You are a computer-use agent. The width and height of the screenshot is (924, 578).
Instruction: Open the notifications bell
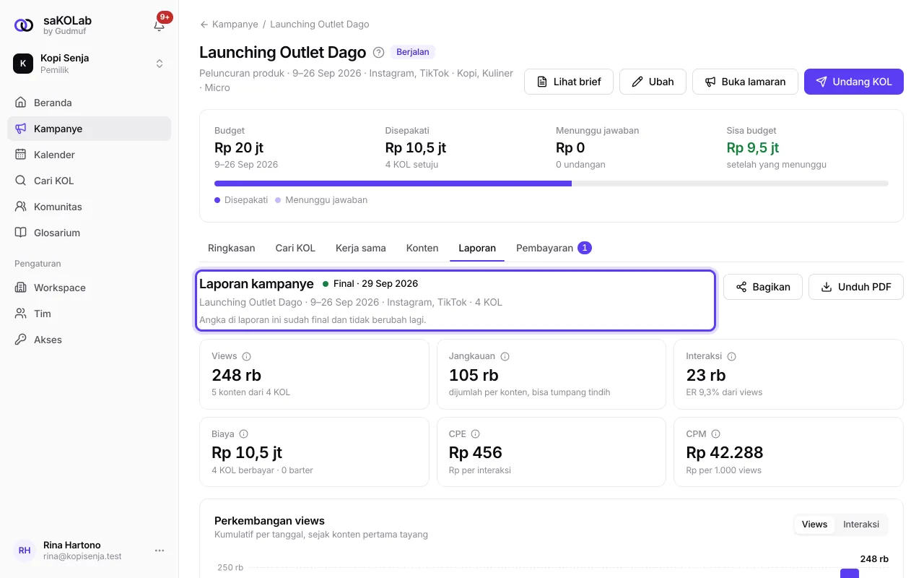(x=160, y=25)
